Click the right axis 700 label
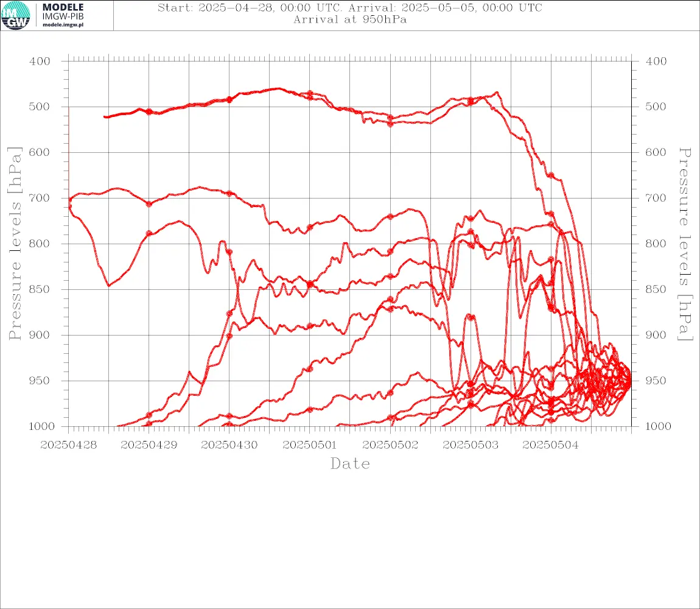The width and height of the screenshot is (700, 609). point(656,198)
